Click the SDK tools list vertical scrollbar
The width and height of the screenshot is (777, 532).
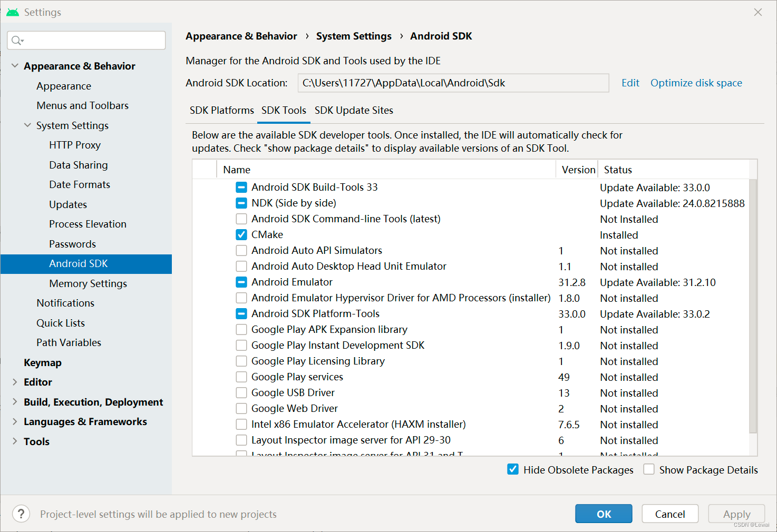coord(753,306)
